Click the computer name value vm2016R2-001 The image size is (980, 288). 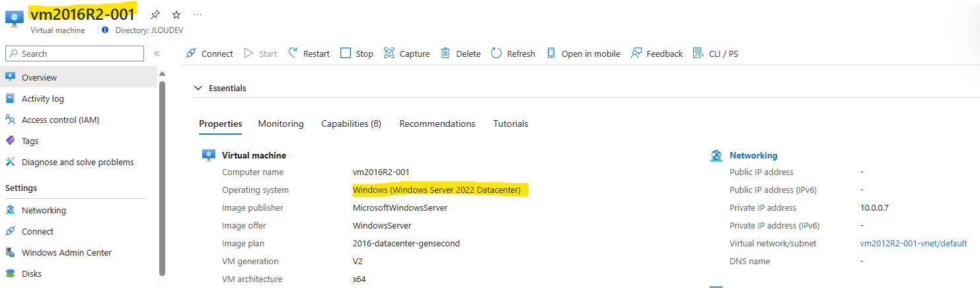(381, 172)
